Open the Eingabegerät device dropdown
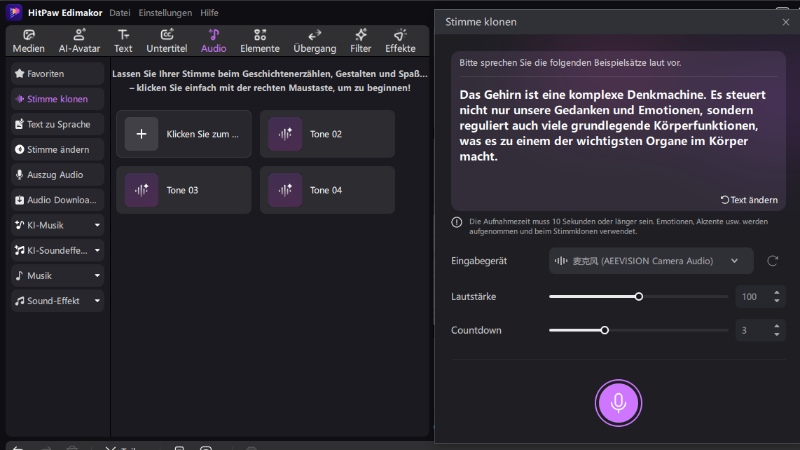 651,261
